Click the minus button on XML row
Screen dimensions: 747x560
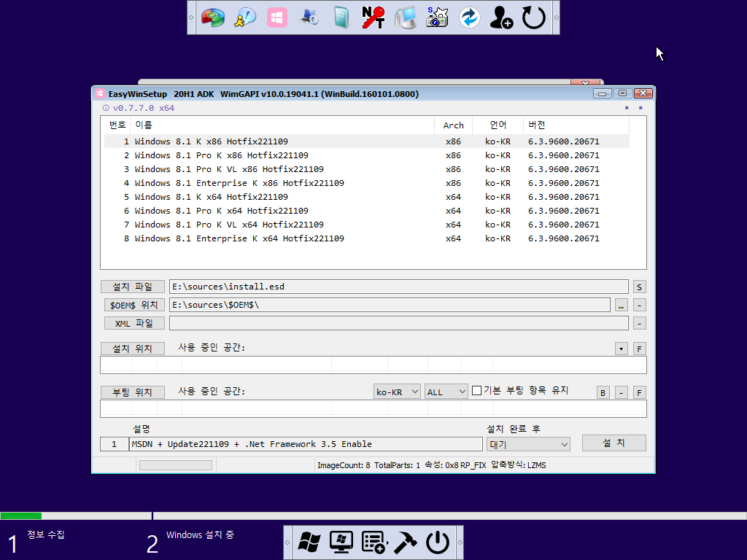coord(639,324)
